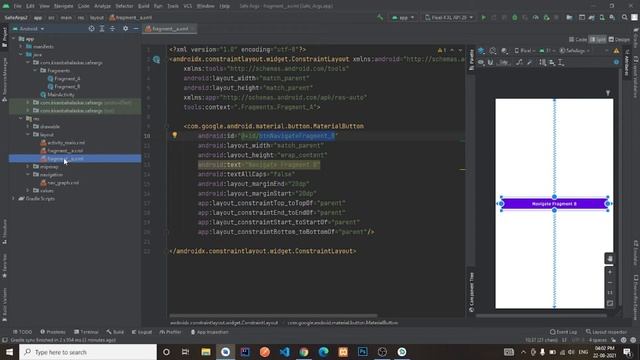Open the Build menu
Viewport: 640px width, 360px height.
[x=143, y=6]
